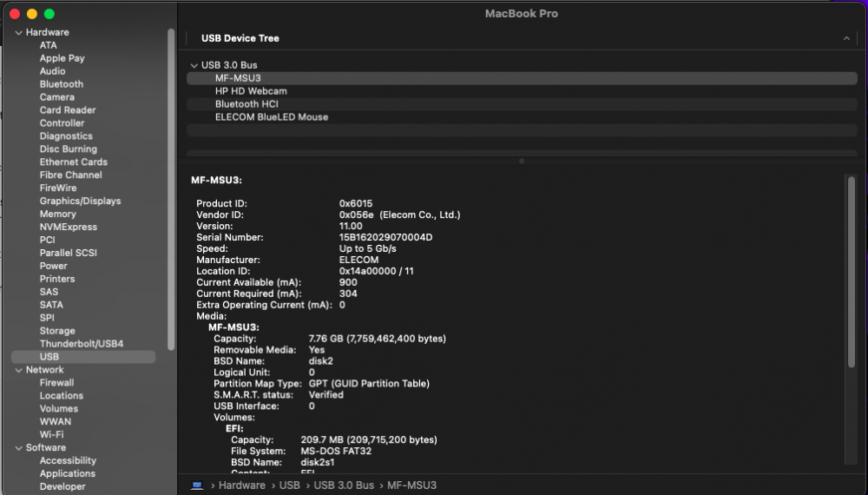Select Locations under Network
The height and width of the screenshot is (495, 868).
click(62, 395)
